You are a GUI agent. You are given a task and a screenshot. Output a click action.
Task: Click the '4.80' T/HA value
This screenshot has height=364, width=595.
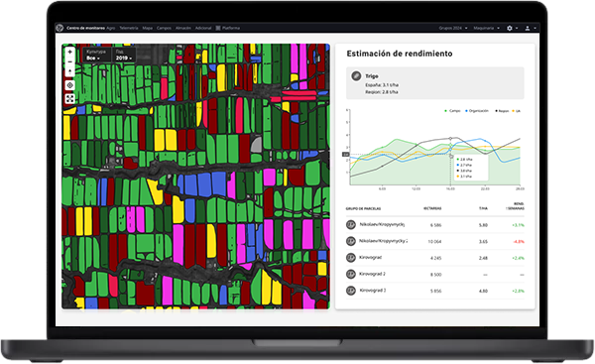tap(483, 291)
